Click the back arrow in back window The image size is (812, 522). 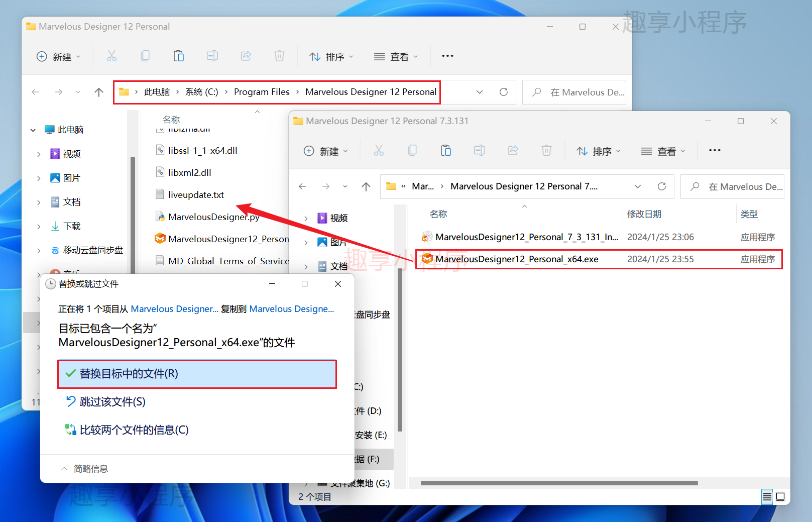click(x=35, y=92)
